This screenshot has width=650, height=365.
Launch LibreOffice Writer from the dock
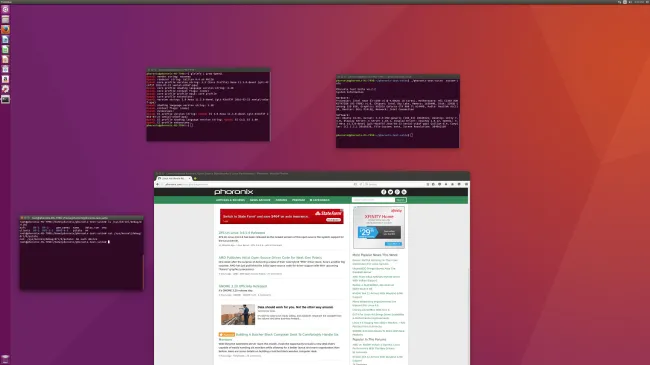[5, 39]
